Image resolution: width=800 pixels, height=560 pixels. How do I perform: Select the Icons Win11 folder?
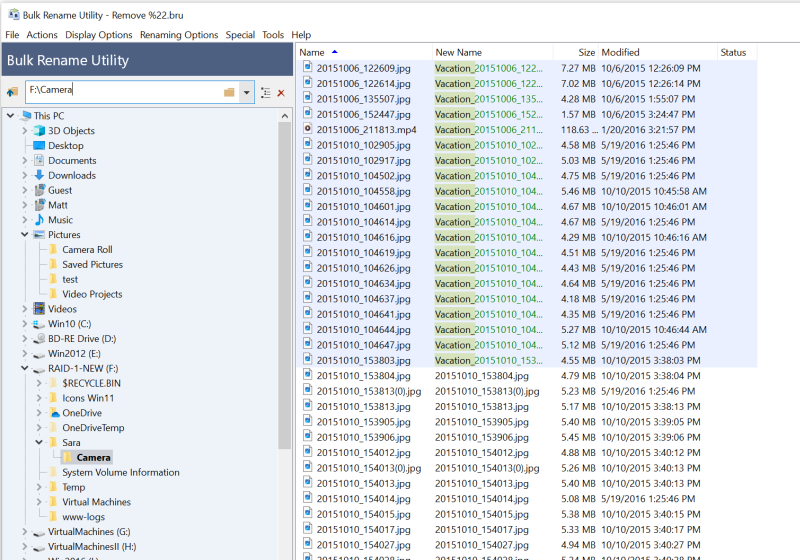click(88, 398)
